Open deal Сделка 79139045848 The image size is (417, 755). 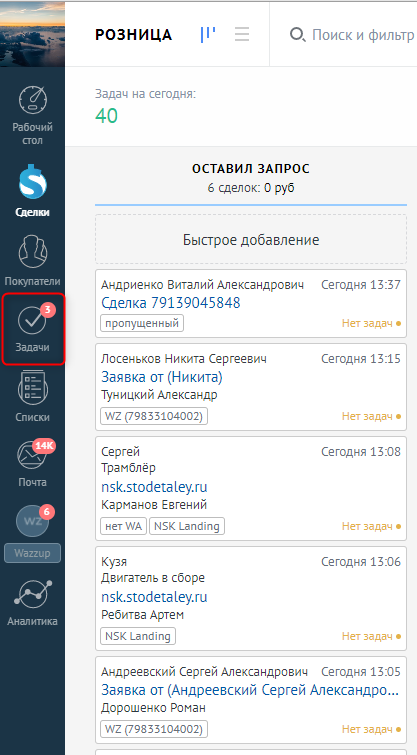[170, 303]
